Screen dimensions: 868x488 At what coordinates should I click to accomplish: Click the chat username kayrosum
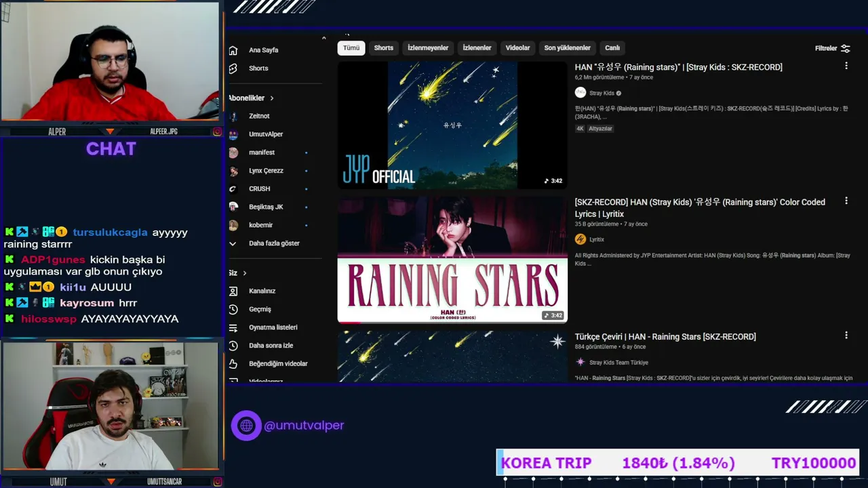tap(87, 303)
